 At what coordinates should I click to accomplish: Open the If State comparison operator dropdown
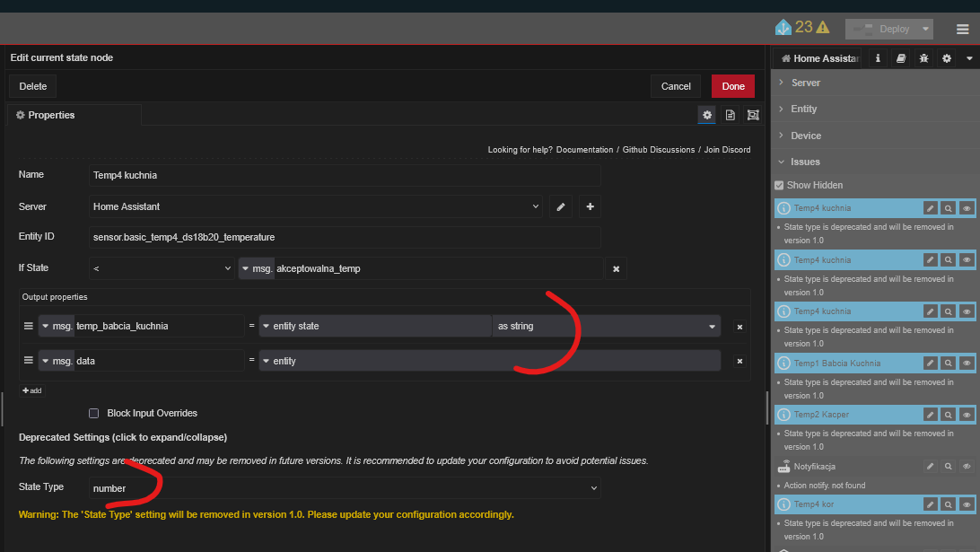pyautogui.click(x=162, y=268)
